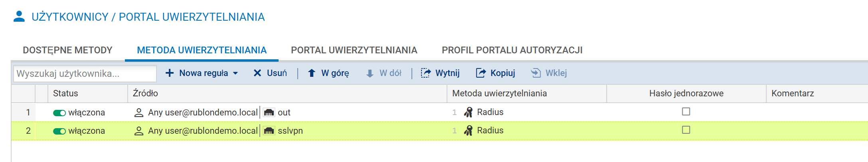Click the 'out' network interface icon

(x=269, y=113)
